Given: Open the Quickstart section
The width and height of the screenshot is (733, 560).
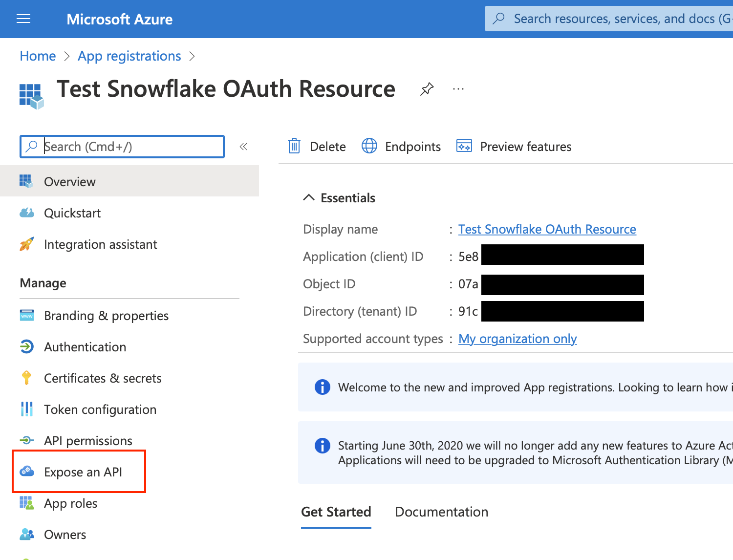Looking at the screenshot, I should click(72, 213).
